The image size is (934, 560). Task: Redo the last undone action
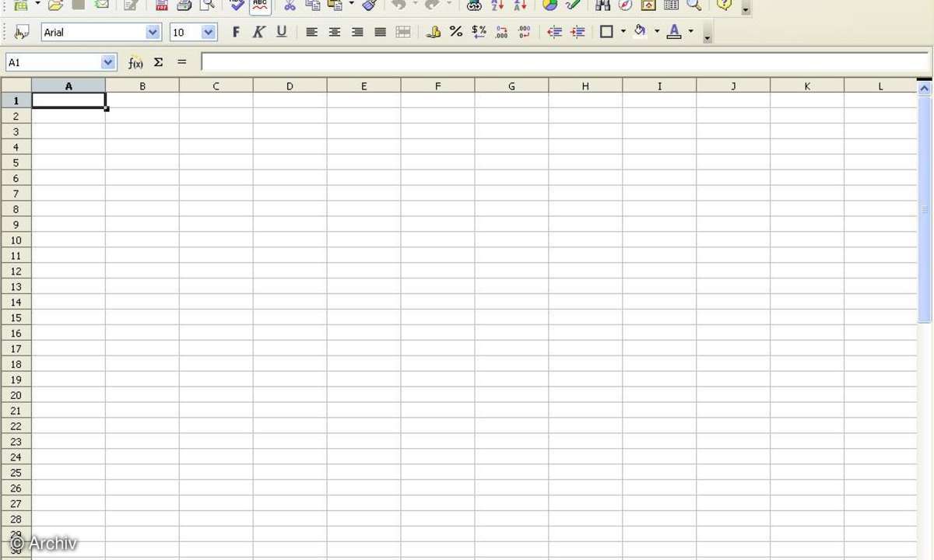(x=432, y=5)
